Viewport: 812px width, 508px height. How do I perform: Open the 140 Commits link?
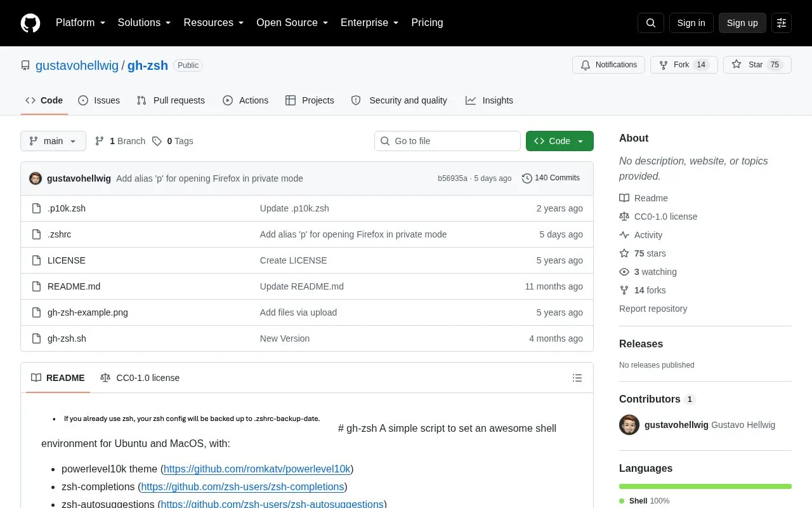tap(551, 178)
